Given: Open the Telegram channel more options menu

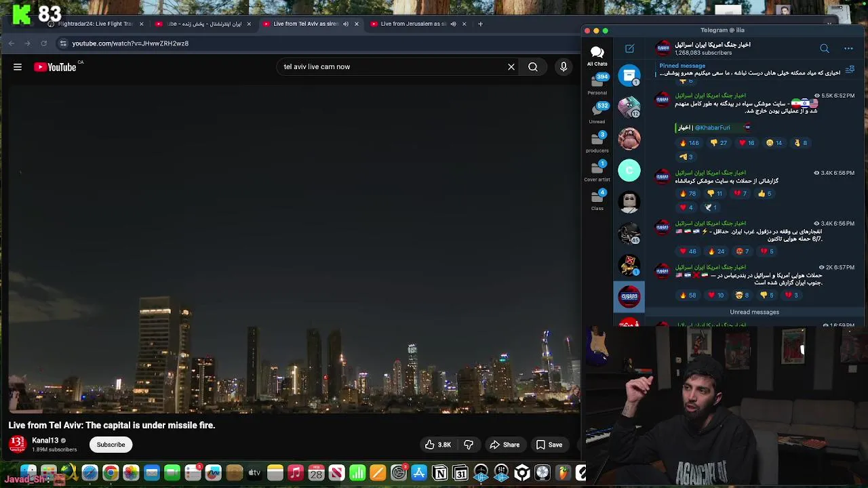Looking at the screenshot, I should click(x=848, y=48).
